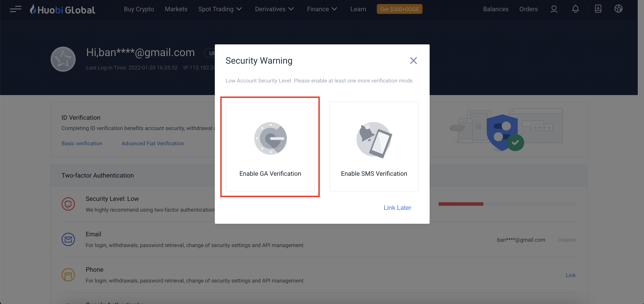Open the notifications bell icon
Screen dimensions: 644x304
[575, 9]
